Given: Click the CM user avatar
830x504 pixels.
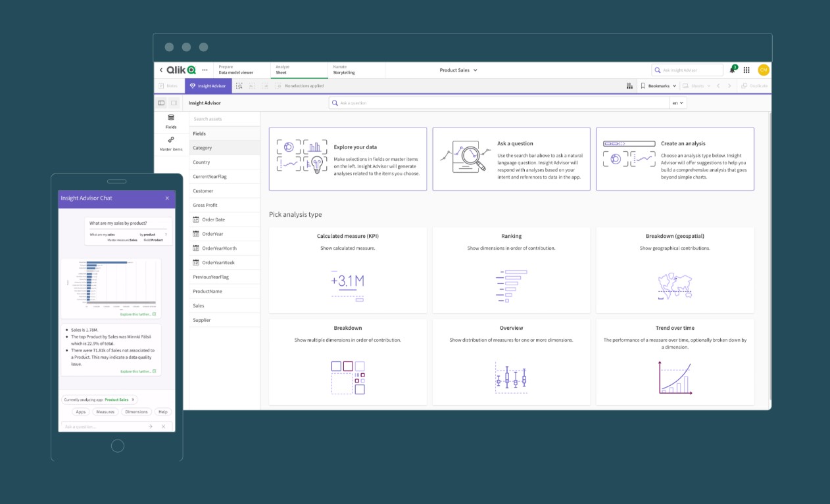Looking at the screenshot, I should pyautogui.click(x=763, y=70).
